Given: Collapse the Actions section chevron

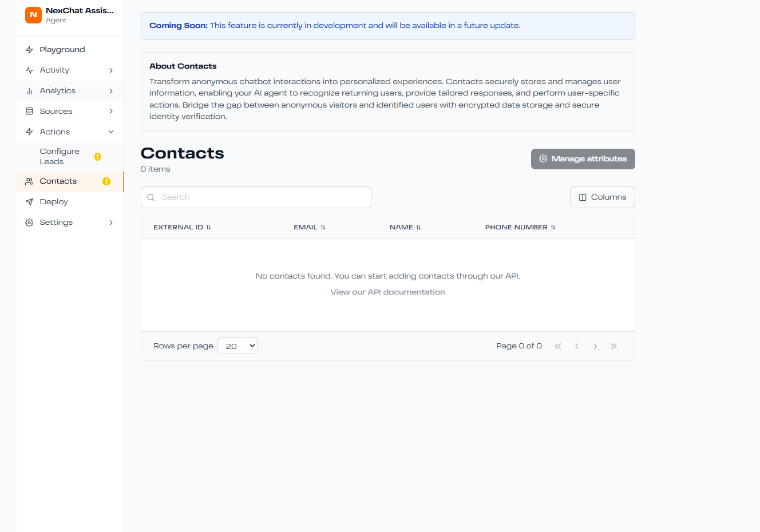Looking at the screenshot, I should tap(111, 132).
